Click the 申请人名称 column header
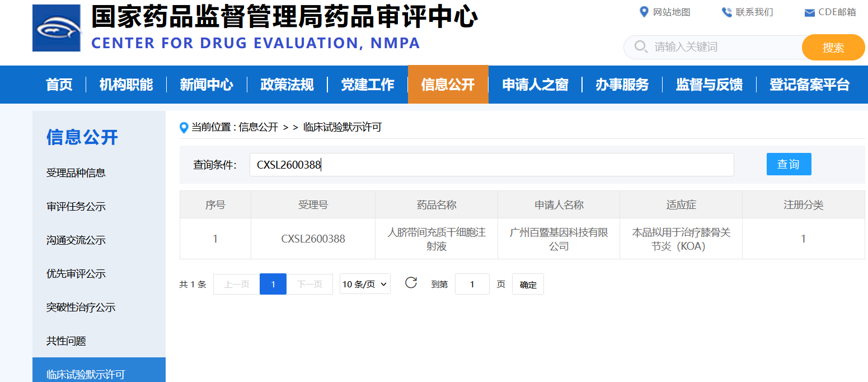The image size is (868, 382). 559,205
